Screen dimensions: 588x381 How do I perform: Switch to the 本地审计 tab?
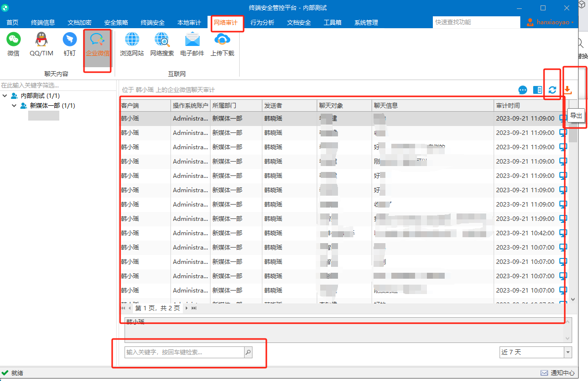coord(189,23)
